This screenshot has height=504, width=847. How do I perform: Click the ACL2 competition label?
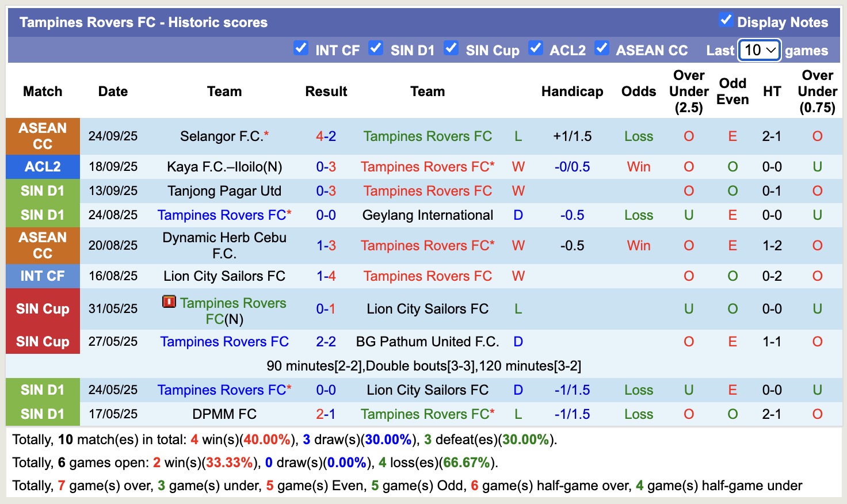[43, 167]
